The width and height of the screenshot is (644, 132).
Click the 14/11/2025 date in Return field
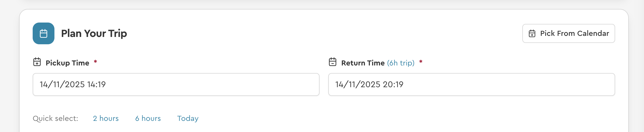tap(358, 84)
